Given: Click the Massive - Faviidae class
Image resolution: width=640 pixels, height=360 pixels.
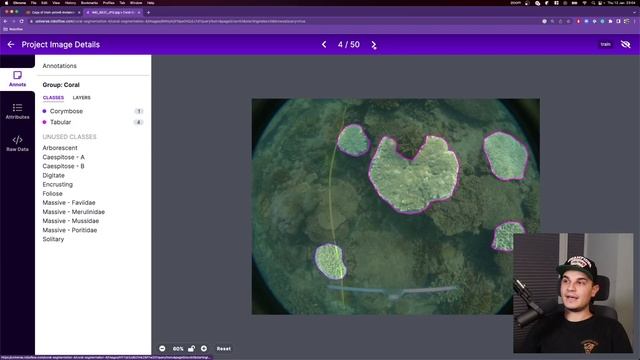Looking at the screenshot, I should coord(69,202).
